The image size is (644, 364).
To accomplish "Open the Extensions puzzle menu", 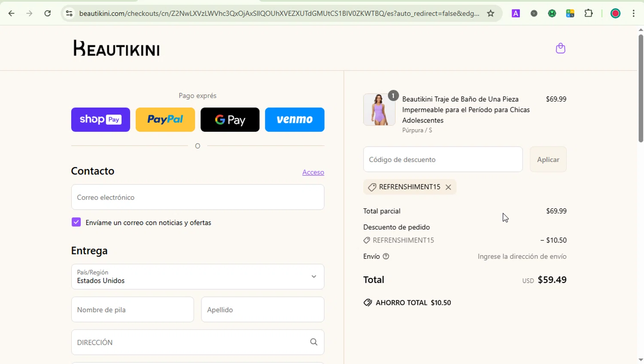I will click(x=589, y=13).
